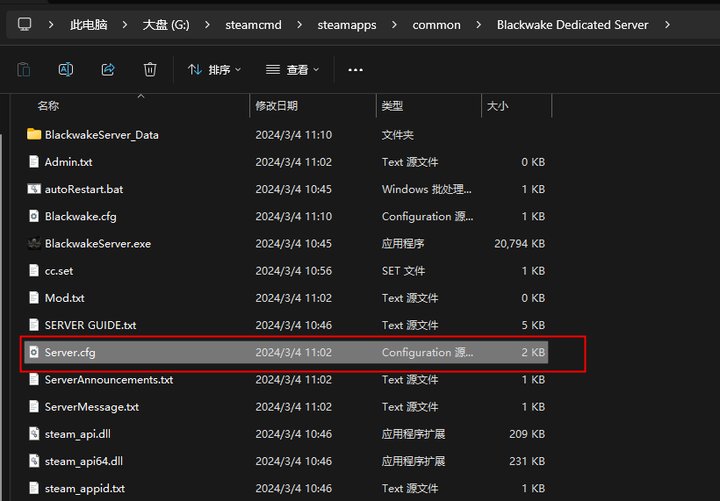Navigate to steamcmd breadcrumb

(x=253, y=25)
